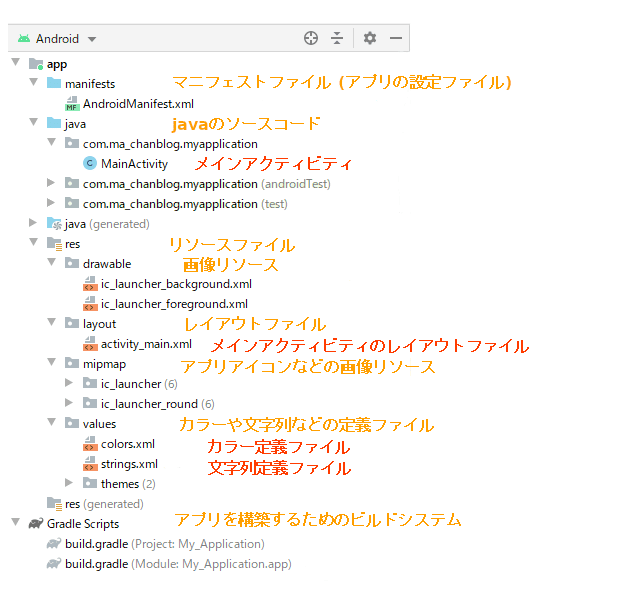This screenshot has width=640, height=610.
Task: Click the colors.xml file icon
Action: [x=90, y=443]
